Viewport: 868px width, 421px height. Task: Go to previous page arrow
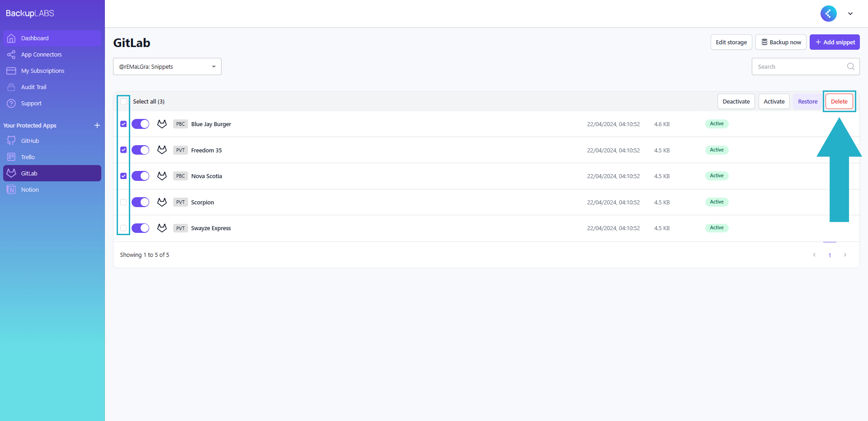tap(814, 255)
